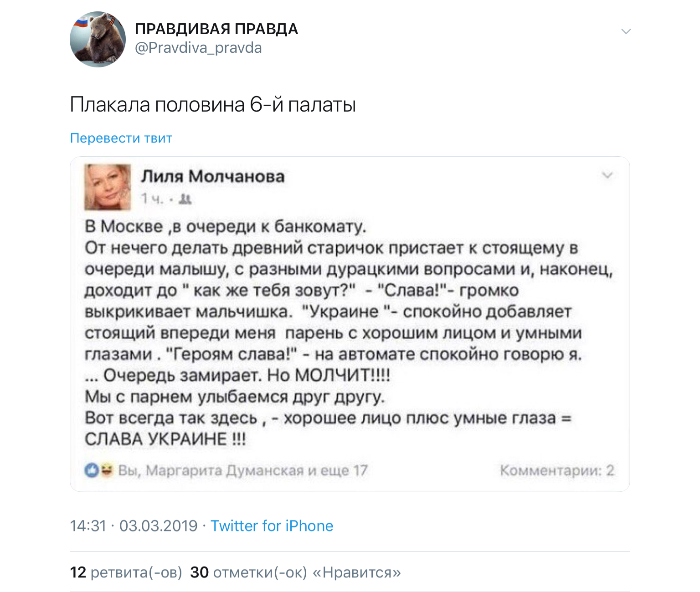The width and height of the screenshot is (700, 592).
Task: Click the bear profile avatar
Action: (98, 40)
